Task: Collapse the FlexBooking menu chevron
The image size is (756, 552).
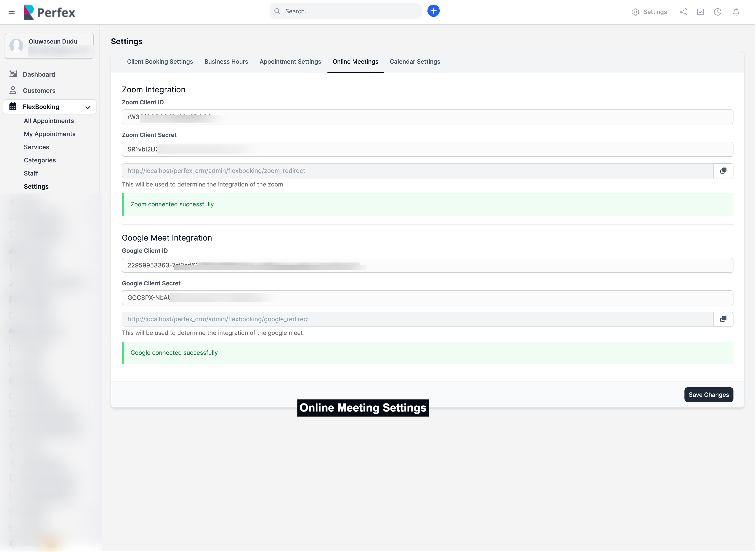Action: [x=87, y=107]
